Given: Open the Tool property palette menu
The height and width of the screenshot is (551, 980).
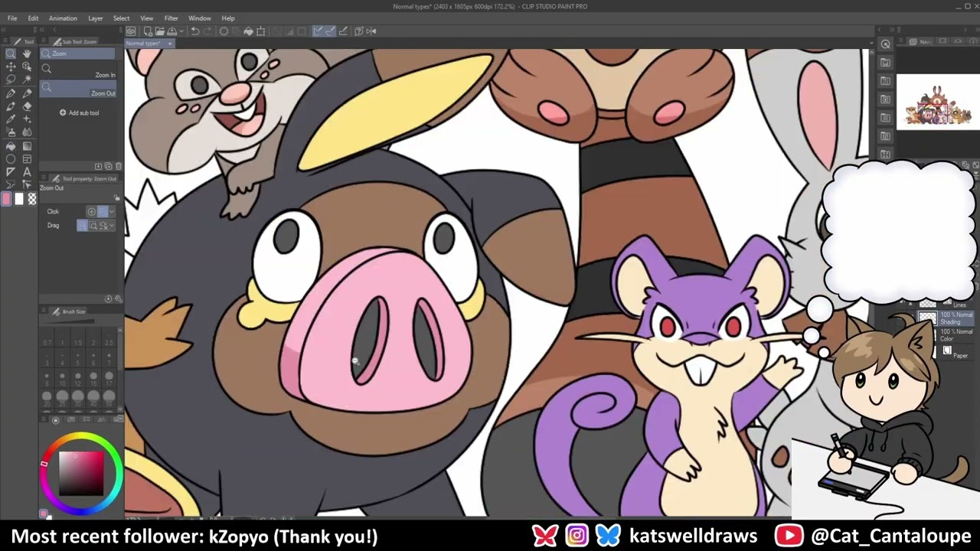Looking at the screenshot, I should pos(44,178).
